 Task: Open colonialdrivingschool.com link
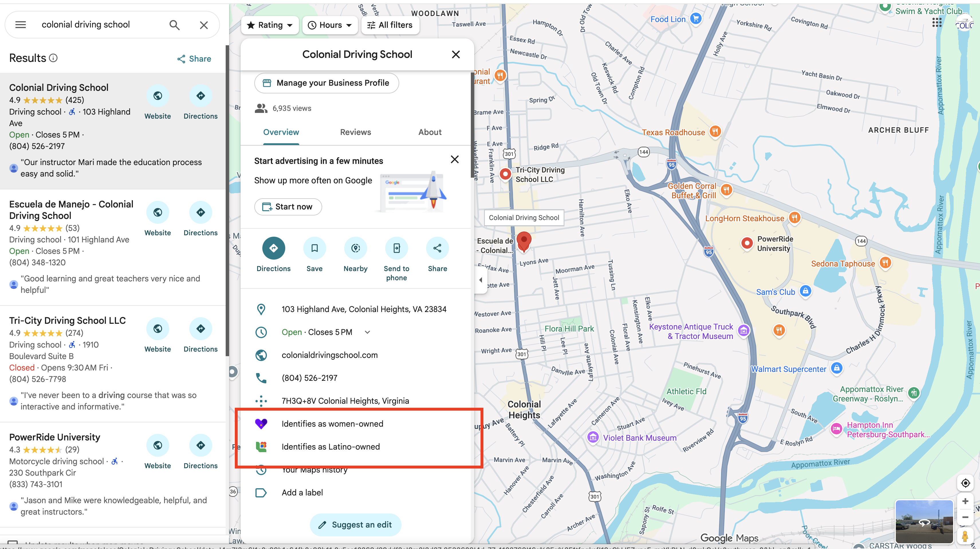tap(329, 355)
